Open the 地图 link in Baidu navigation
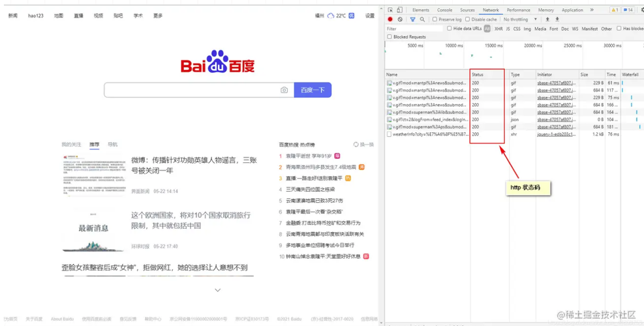 (59, 16)
